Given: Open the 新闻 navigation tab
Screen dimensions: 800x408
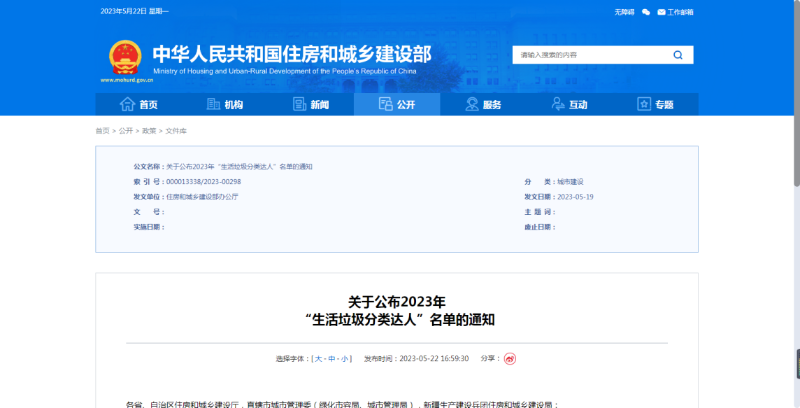Looking at the screenshot, I should (311, 105).
